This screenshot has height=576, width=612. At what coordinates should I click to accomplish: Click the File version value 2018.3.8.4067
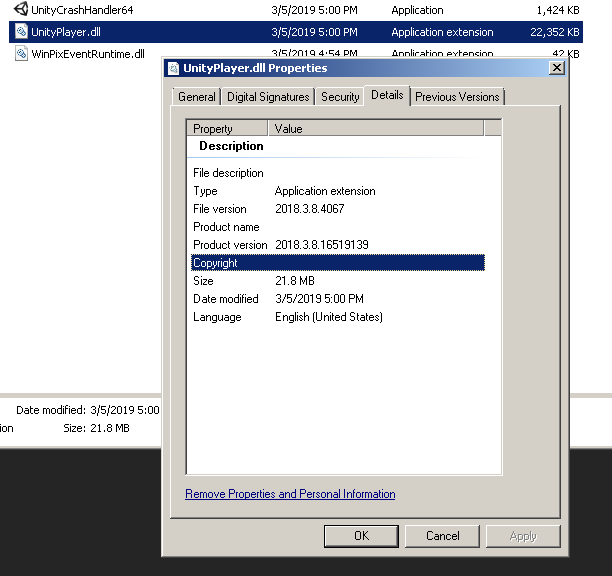point(310,209)
